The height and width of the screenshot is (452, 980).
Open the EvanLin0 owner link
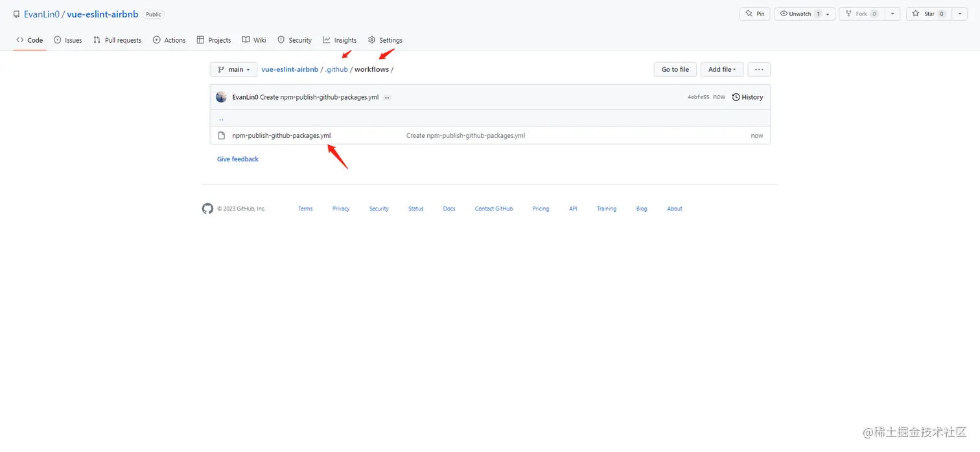pos(41,14)
